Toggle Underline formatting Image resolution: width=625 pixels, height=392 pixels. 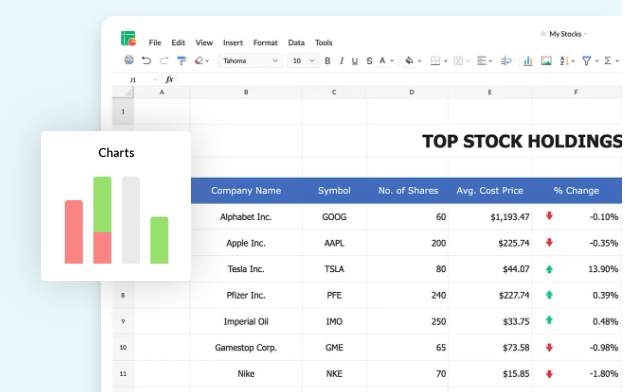tap(354, 61)
